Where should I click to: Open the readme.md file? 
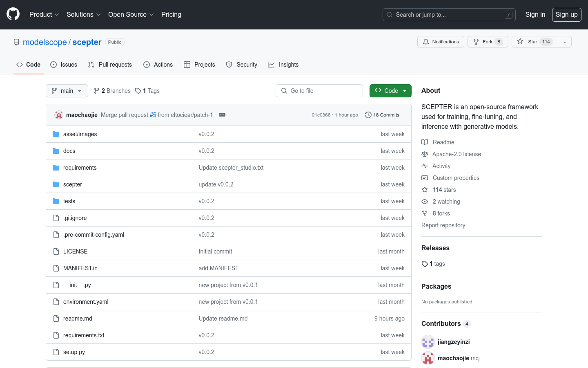tap(78, 319)
